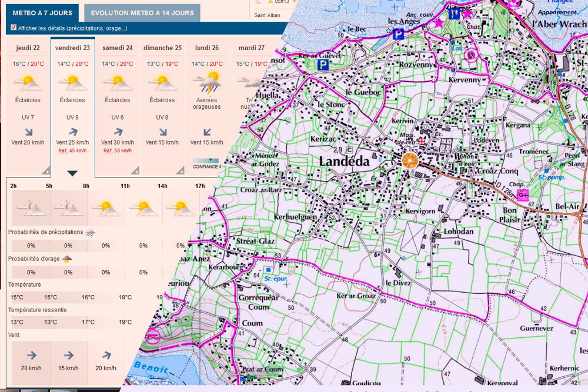This screenshot has width=588, height=392.
Task: Click samedi 24 sunny-cloud weather icon
Action: point(118,83)
